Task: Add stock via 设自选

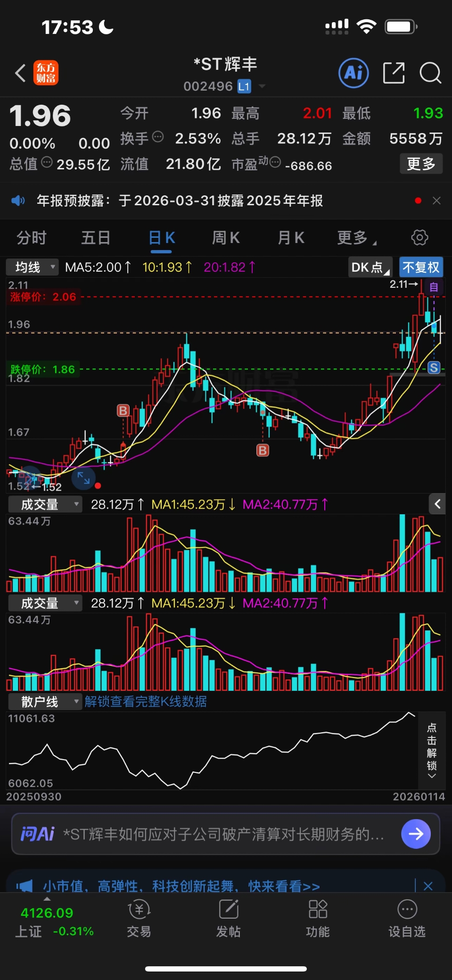Action: click(x=407, y=918)
